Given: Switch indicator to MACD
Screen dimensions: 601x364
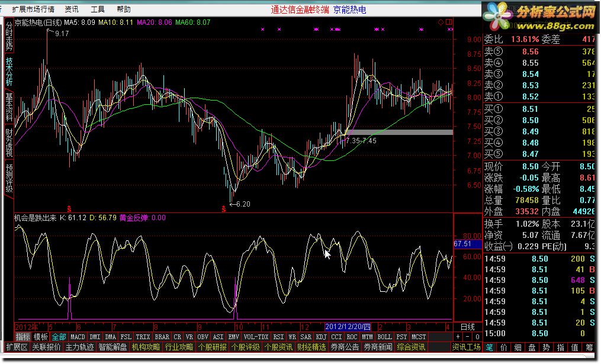Looking at the screenshot, I should (78, 337).
